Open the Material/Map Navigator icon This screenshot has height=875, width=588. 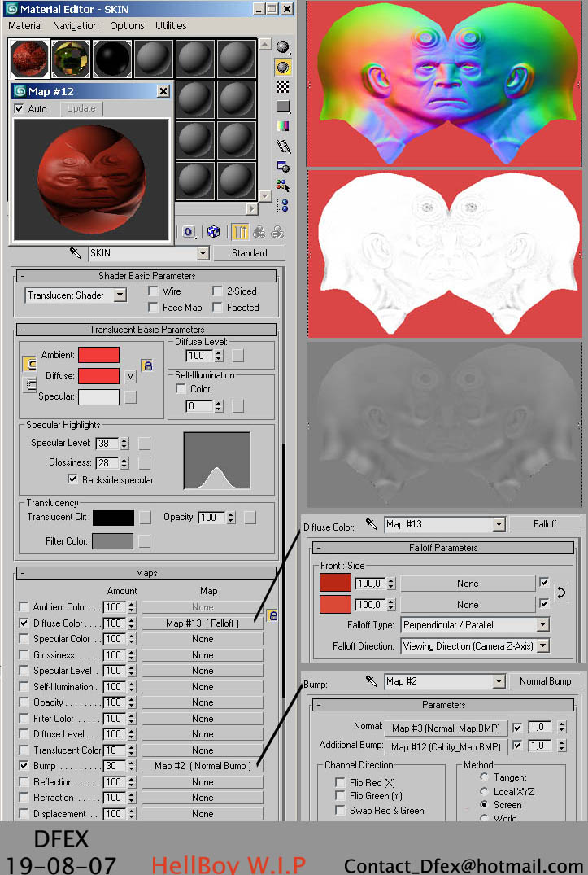pyautogui.click(x=283, y=205)
